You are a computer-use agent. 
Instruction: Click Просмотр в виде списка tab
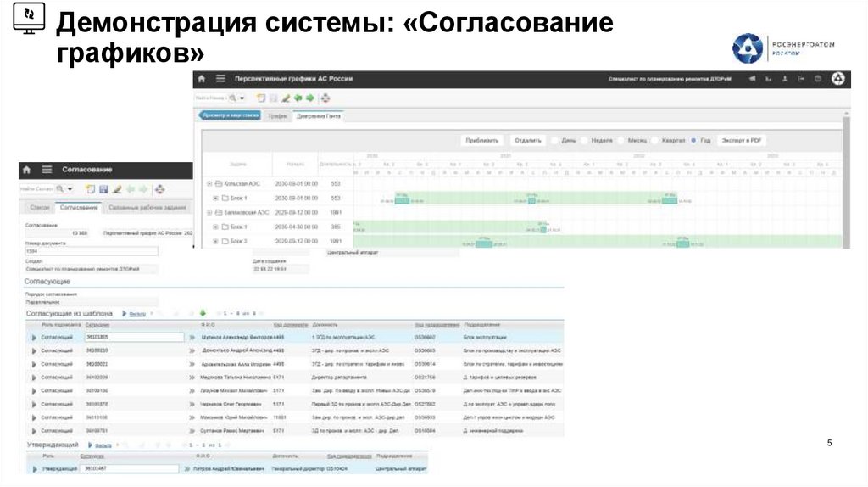tap(231, 115)
